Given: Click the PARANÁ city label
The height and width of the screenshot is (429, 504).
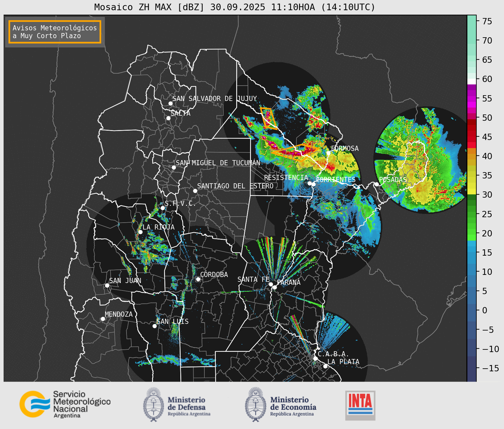Looking at the screenshot, I should (289, 282).
